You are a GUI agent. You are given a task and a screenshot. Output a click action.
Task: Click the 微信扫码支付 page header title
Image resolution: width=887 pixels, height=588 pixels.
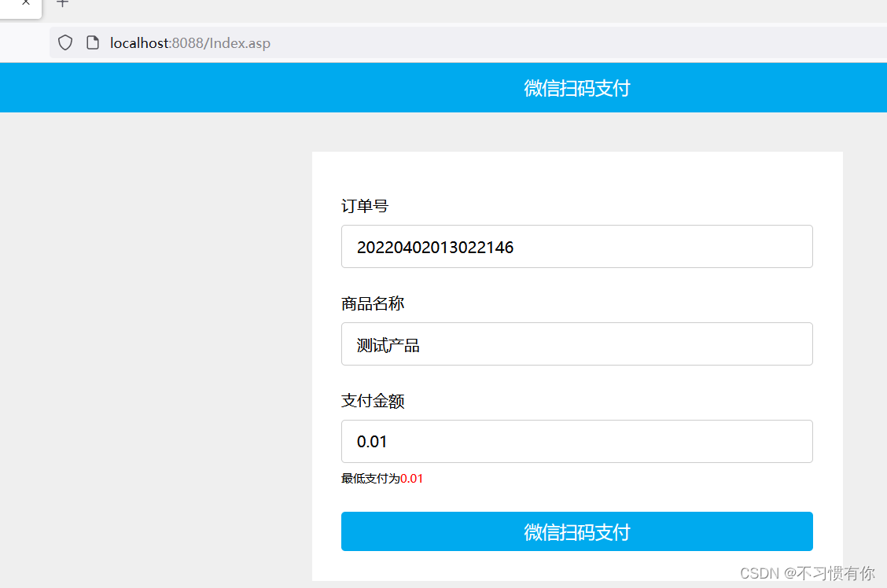click(576, 88)
